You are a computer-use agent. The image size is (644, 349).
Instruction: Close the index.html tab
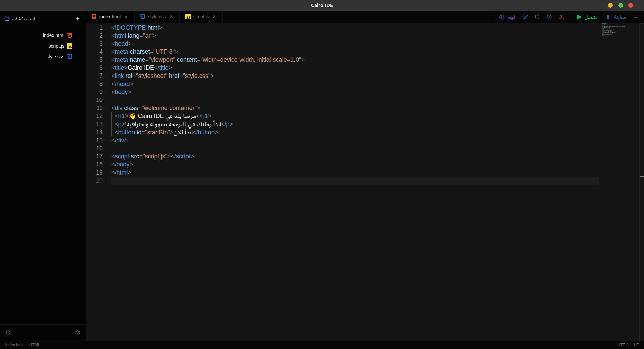click(126, 17)
